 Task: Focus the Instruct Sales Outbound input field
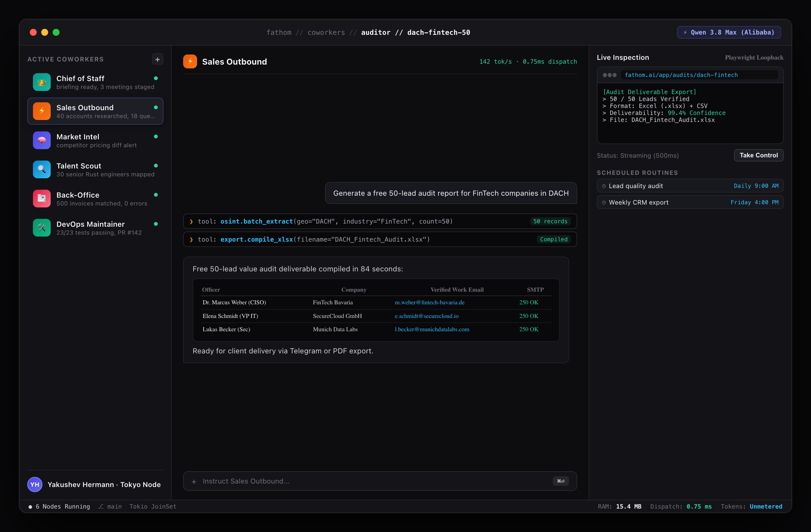point(380,481)
